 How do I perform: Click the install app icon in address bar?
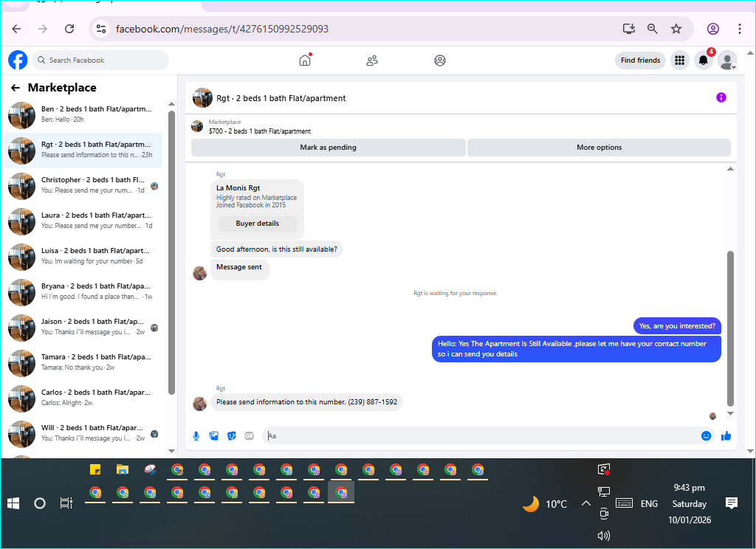629,29
